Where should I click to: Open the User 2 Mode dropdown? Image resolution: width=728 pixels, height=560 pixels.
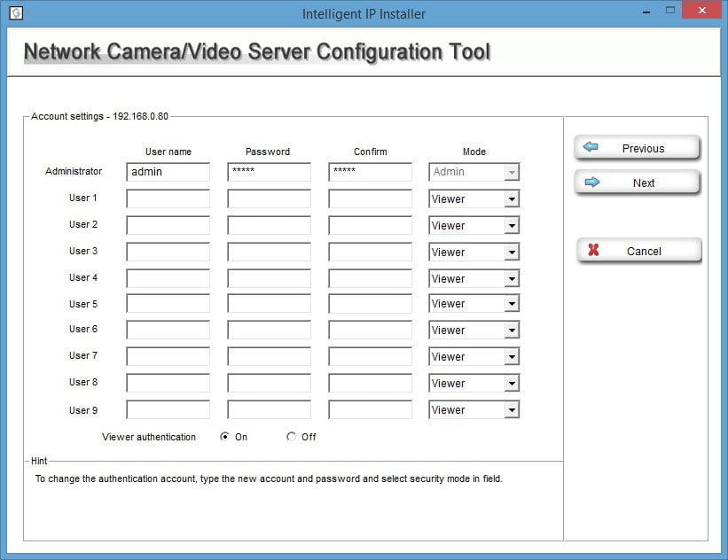point(474,225)
